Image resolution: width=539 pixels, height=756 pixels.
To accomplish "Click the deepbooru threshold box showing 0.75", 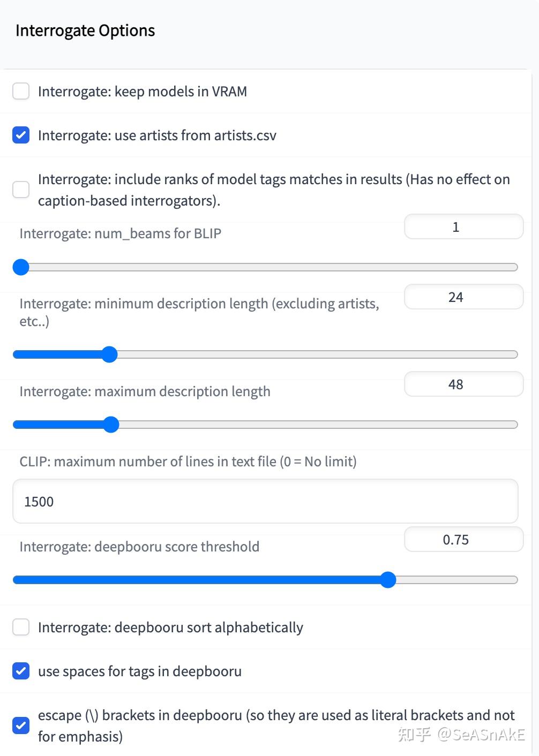I will [463, 540].
